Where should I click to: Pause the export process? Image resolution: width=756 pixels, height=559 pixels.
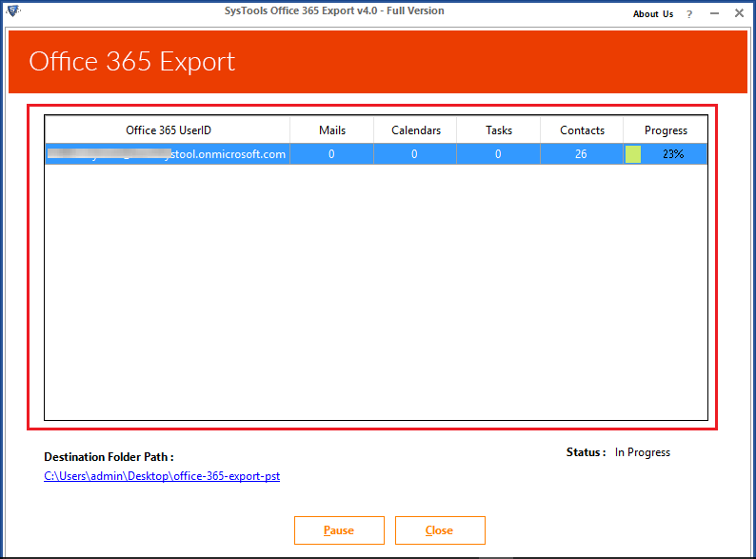click(339, 530)
